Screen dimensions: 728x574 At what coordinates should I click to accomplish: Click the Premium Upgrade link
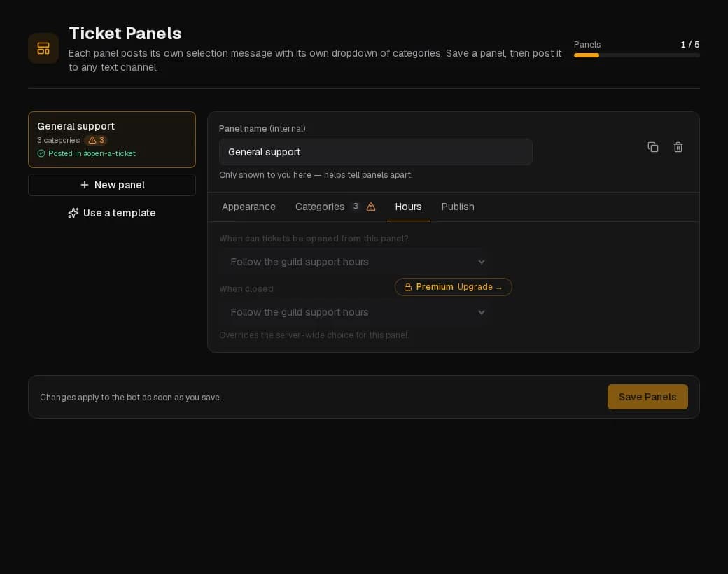453,287
